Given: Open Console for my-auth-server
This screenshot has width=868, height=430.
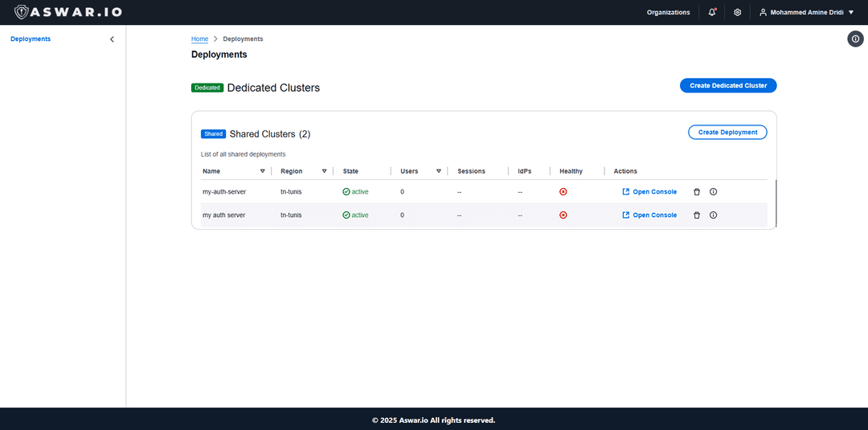Looking at the screenshot, I should click(x=649, y=191).
